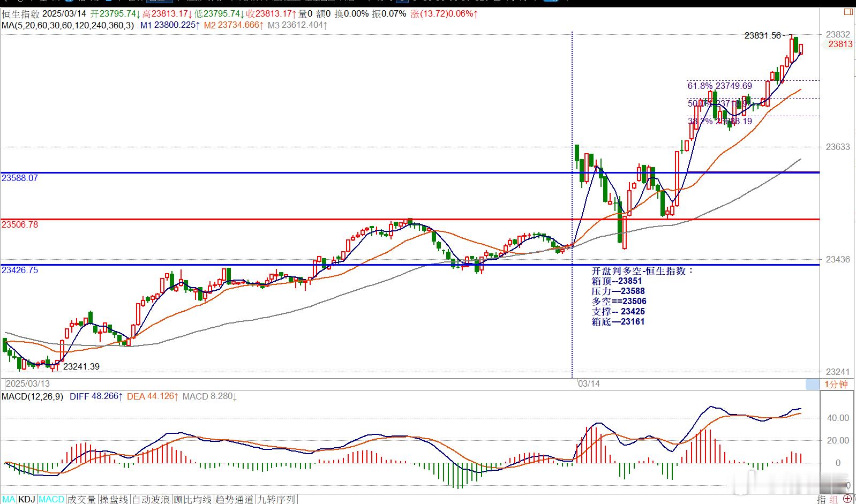The width and height of the screenshot is (856, 504).
Task: Click the 2025/03/13 date label on the axis
Action: [x=28, y=384]
